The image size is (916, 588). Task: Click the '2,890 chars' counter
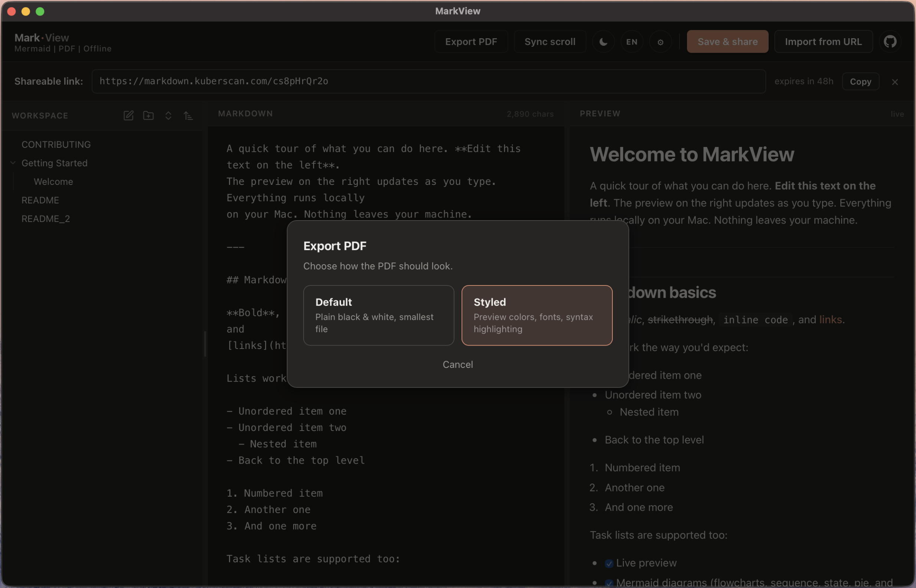(x=530, y=114)
